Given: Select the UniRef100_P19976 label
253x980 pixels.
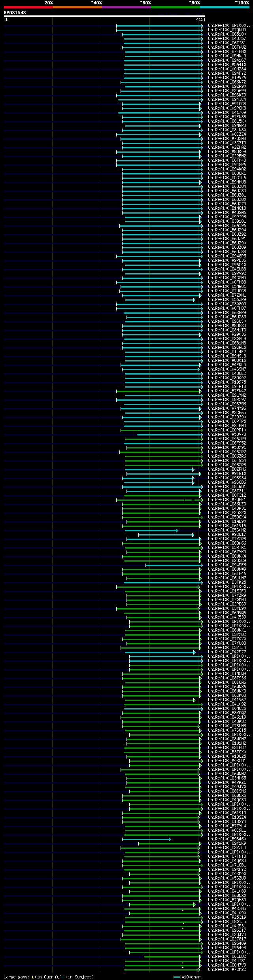Looking at the screenshot, I should coord(227,78).
